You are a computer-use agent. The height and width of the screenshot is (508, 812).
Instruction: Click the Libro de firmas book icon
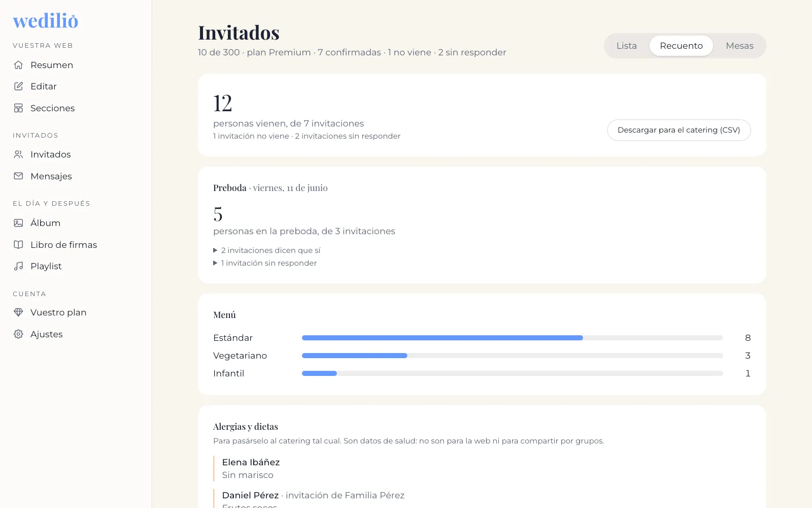[18, 245]
